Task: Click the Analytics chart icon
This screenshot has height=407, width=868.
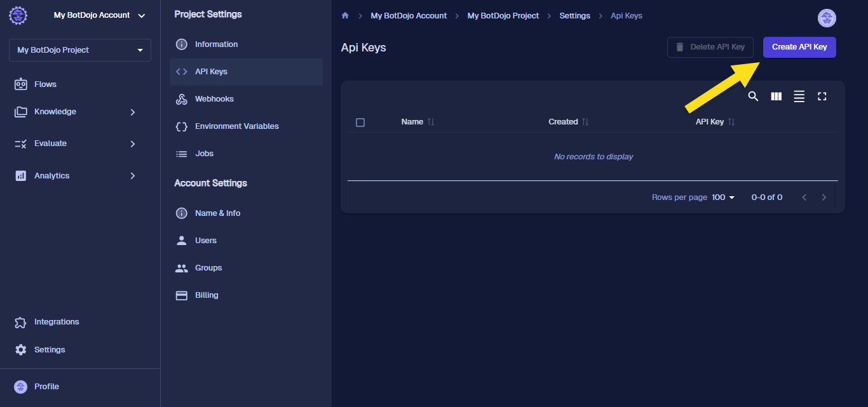Action: tap(21, 176)
